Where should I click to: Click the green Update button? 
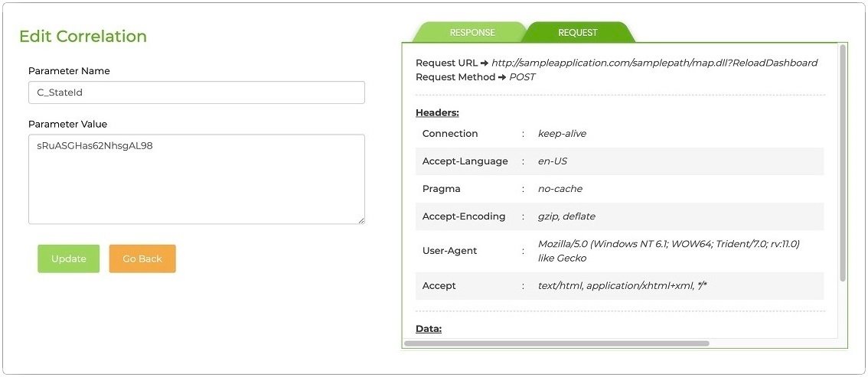coord(68,258)
